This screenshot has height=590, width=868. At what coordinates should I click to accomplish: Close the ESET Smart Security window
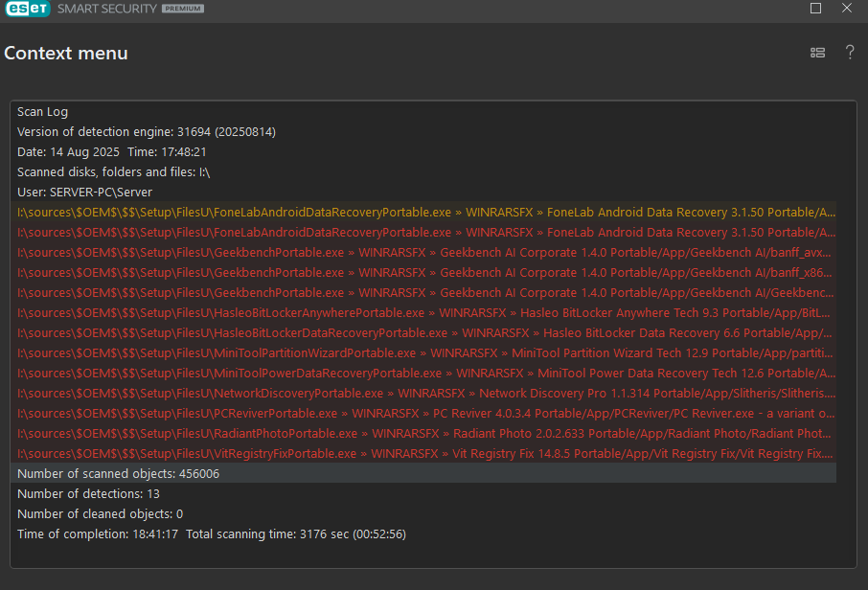coord(846,9)
